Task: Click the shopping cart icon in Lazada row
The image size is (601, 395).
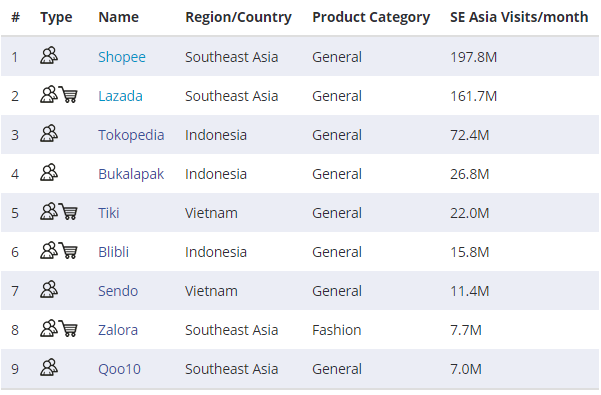Action: [x=69, y=95]
